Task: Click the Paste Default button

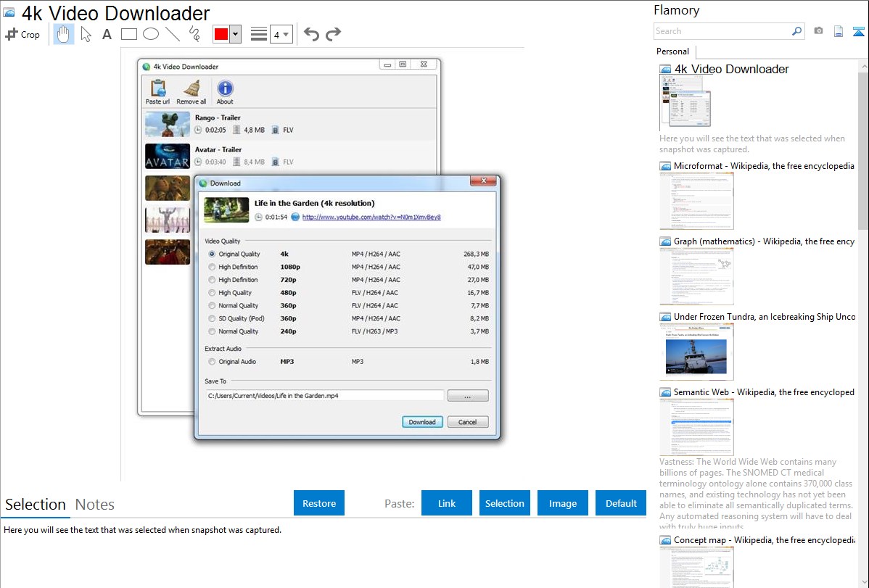Action: (621, 503)
